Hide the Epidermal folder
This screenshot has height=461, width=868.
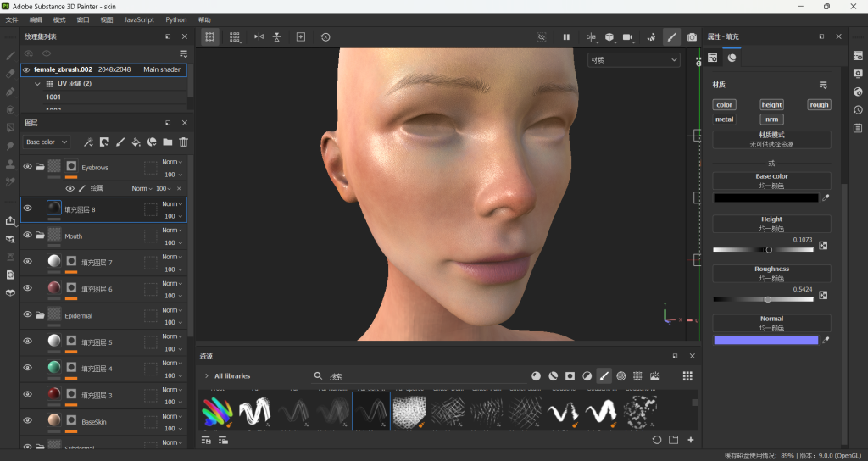click(27, 314)
